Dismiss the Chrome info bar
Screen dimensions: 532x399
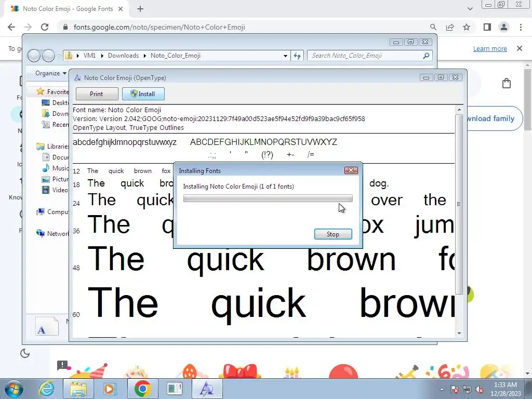(519, 48)
